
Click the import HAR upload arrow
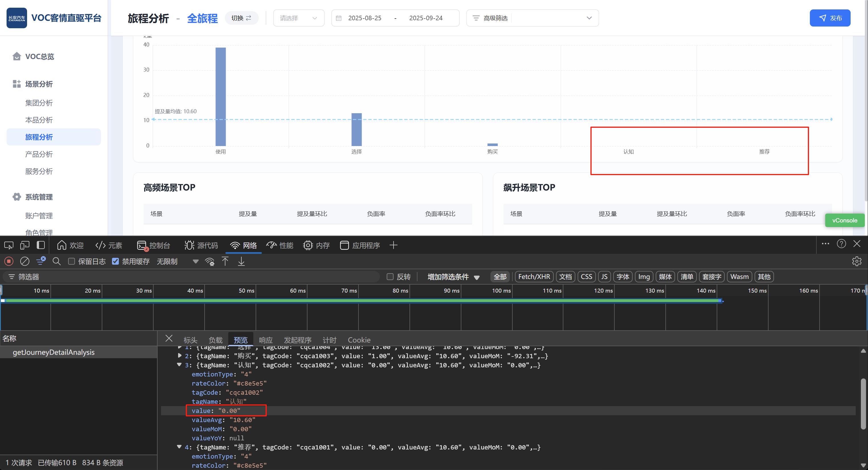(x=225, y=261)
